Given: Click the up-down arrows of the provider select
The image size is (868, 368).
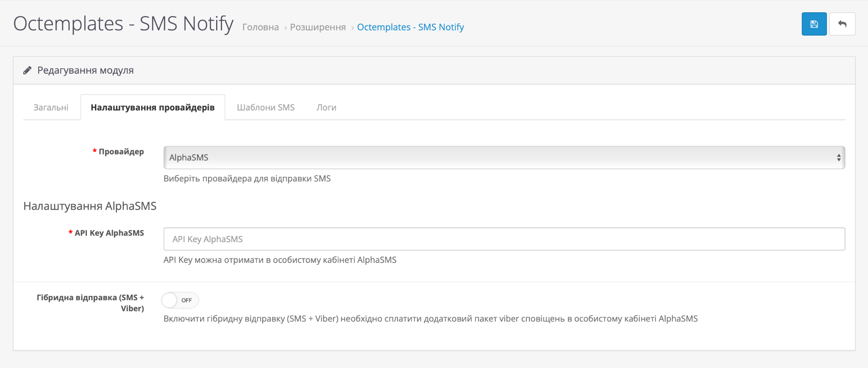Looking at the screenshot, I should [838, 158].
